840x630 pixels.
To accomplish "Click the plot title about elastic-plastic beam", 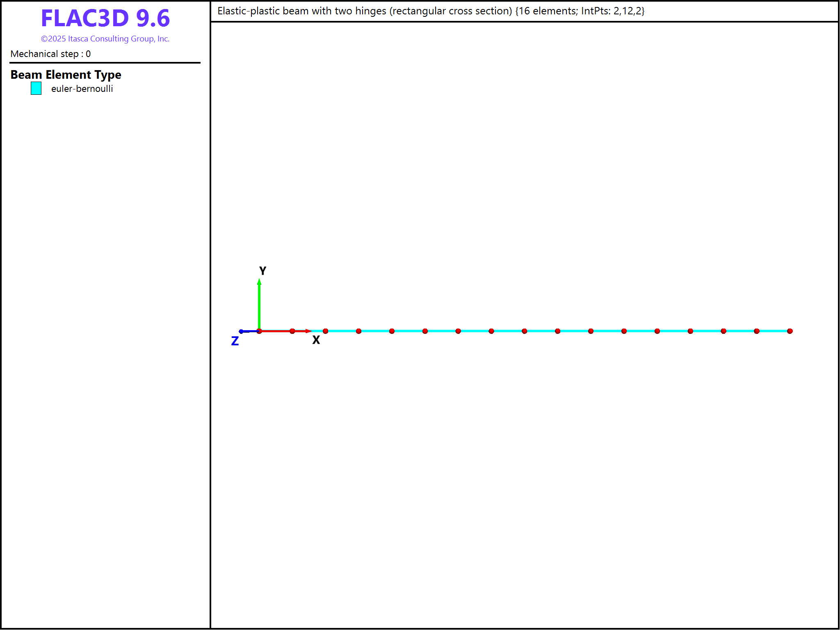I will coord(431,11).
